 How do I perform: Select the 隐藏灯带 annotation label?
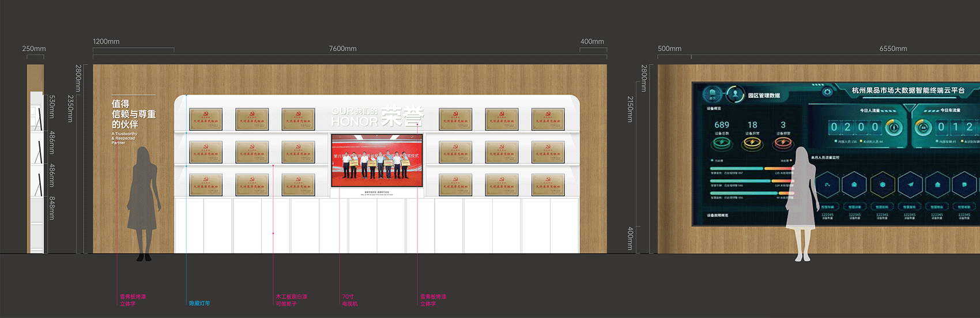click(x=199, y=303)
